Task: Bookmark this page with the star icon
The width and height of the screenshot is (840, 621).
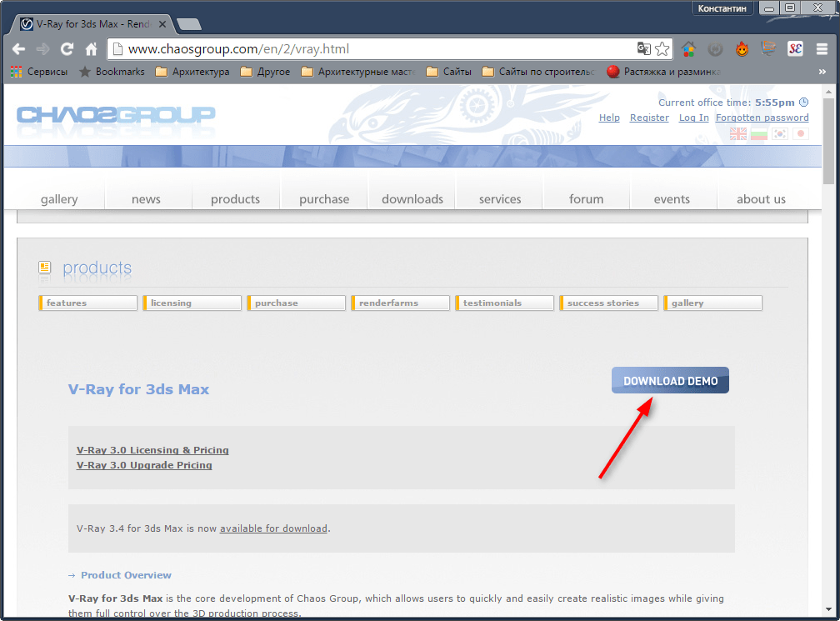Action: pos(662,49)
